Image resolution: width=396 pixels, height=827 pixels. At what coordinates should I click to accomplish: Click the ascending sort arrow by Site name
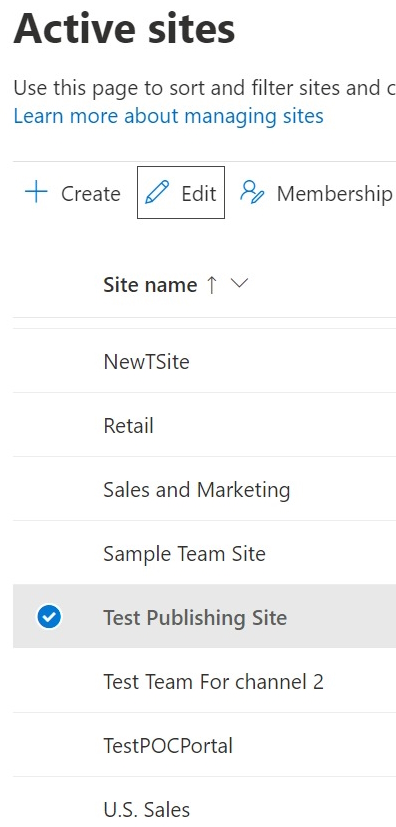pos(211,285)
